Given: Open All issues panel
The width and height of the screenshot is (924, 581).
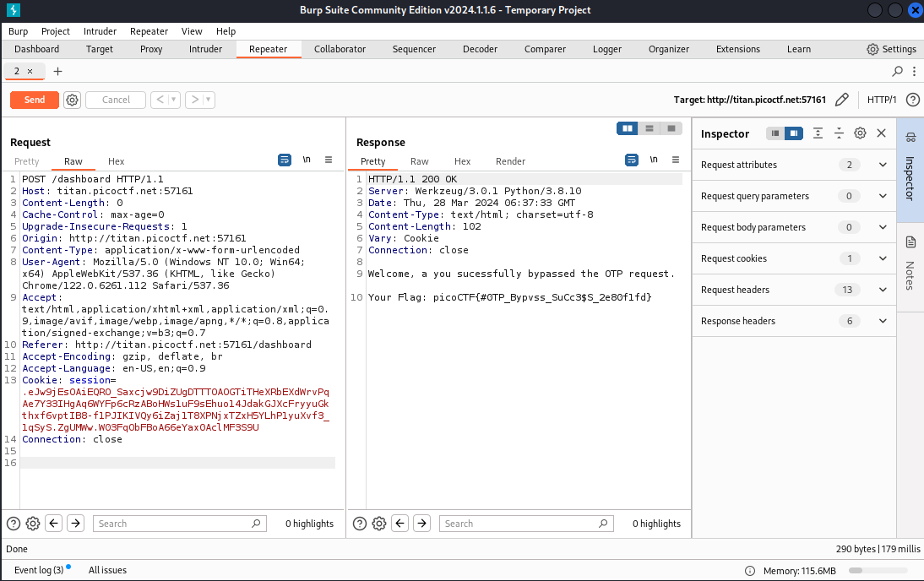Looking at the screenshot, I should click(x=107, y=570).
